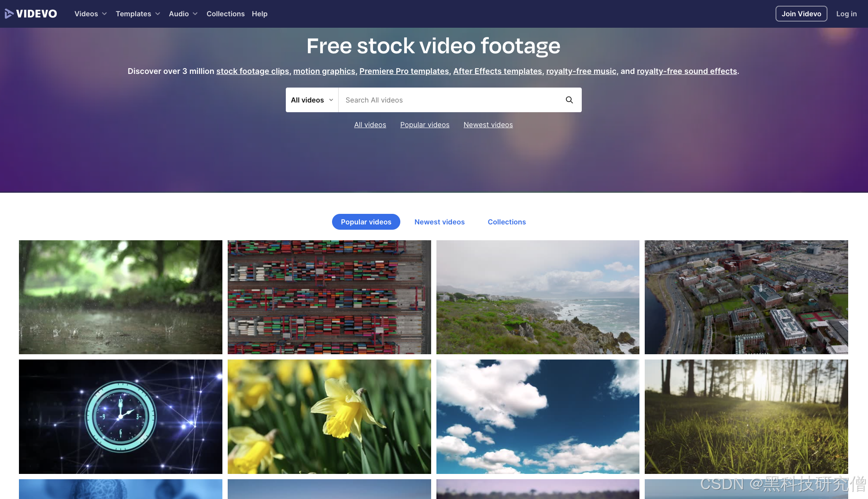Image resolution: width=868 pixels, height=499 pixels.
Task: Click the Videvo logo icon
Action: [9, 14]
